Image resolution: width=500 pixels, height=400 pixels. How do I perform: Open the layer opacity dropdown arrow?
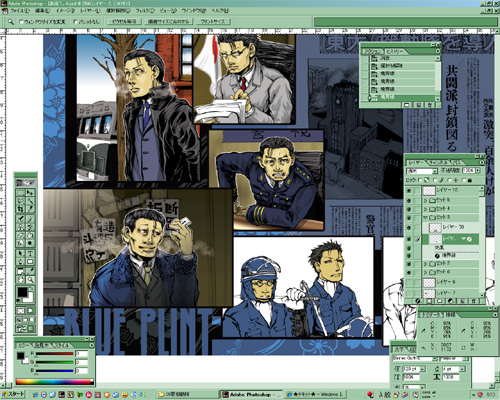click(478, 170)
